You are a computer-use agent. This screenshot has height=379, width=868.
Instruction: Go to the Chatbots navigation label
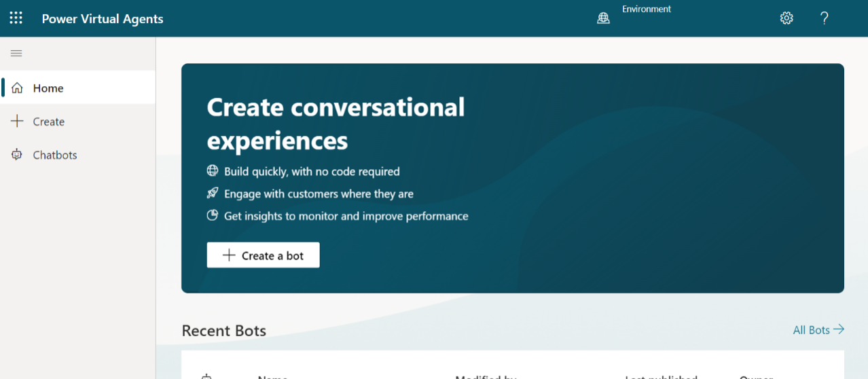[55, 155]
